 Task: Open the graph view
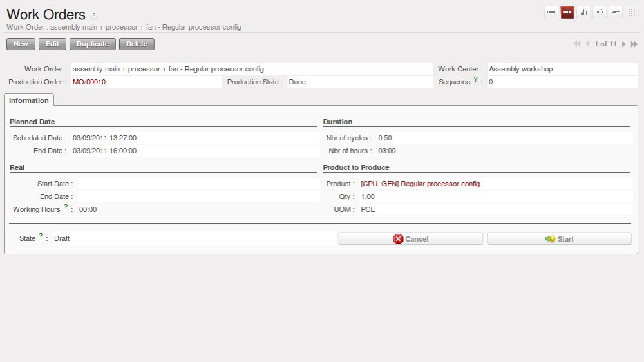click(x=583, y=12)
